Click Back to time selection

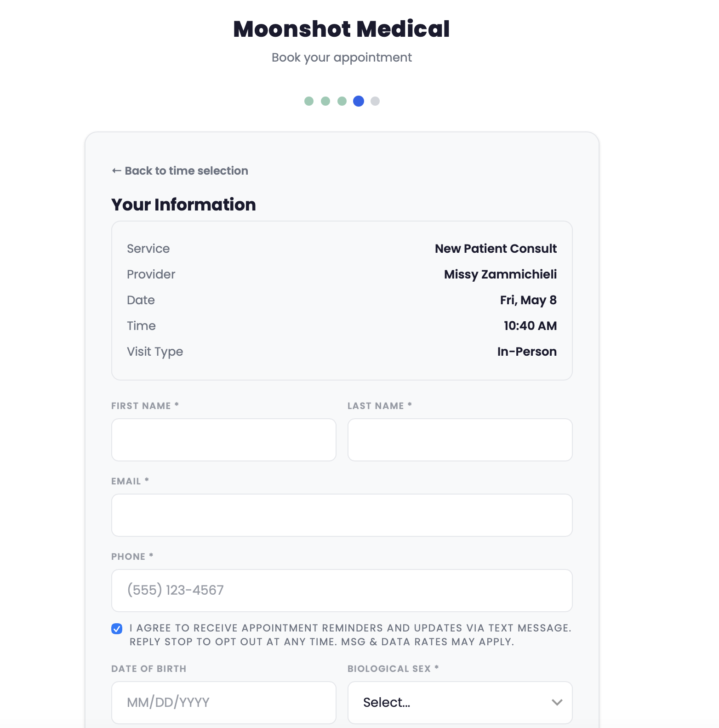(179, 171)
